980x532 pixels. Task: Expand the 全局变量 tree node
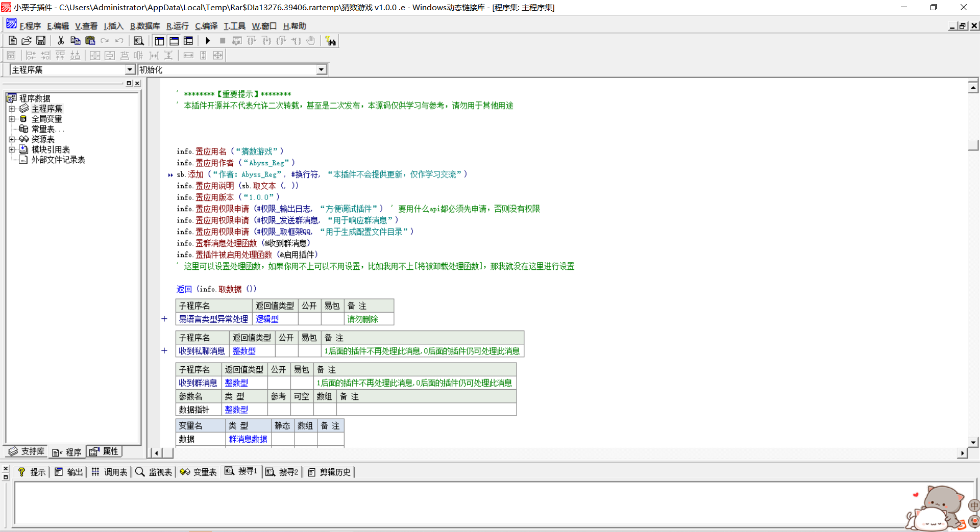(12, 119)
